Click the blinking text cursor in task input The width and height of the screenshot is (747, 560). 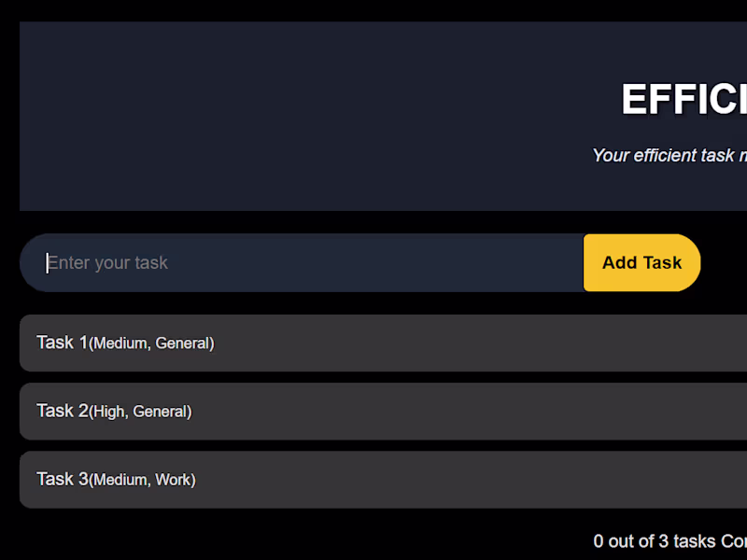click(x=47, y=263)
